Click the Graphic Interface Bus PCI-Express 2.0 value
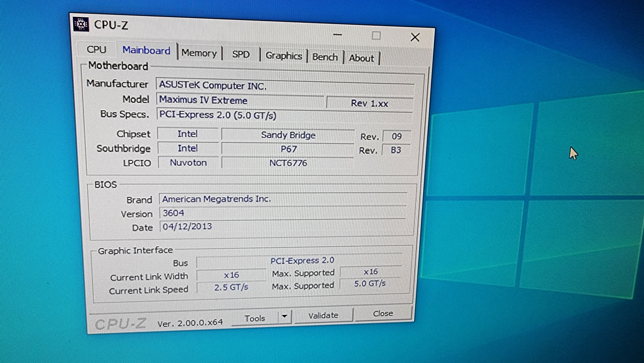 coord(299,261)
